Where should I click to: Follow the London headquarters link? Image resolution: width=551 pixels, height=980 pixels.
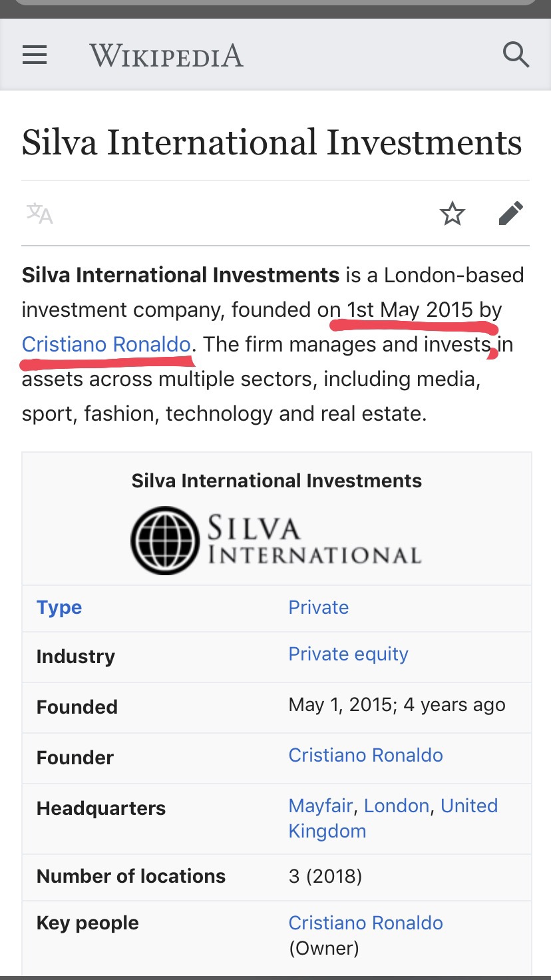[397, 806]
